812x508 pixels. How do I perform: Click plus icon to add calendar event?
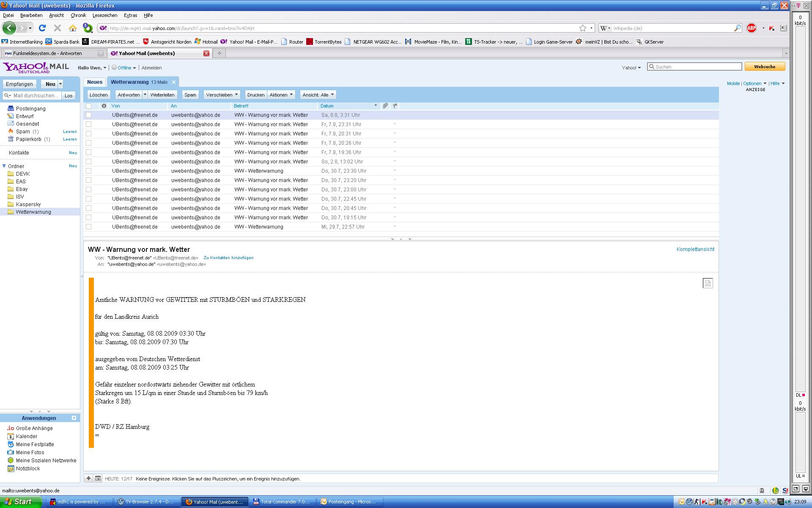tap(88, 478)
